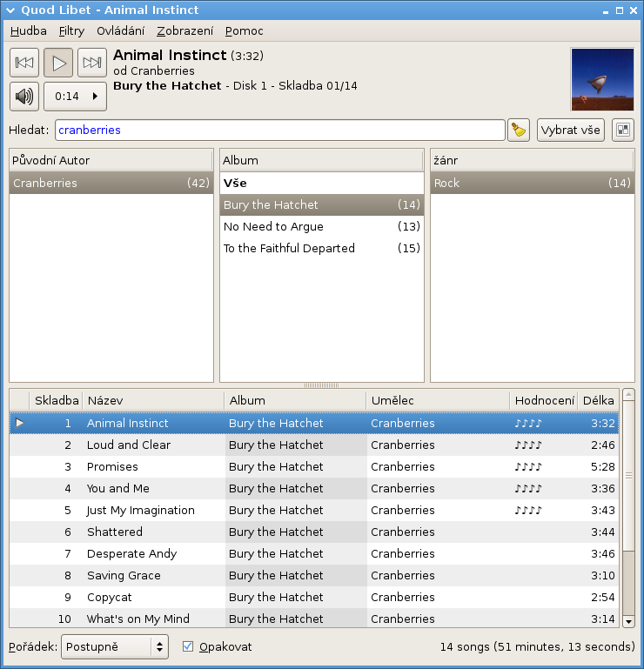Sort by the Název column header
The height and width of the screenshot is (669, 644).
point(153,401)
